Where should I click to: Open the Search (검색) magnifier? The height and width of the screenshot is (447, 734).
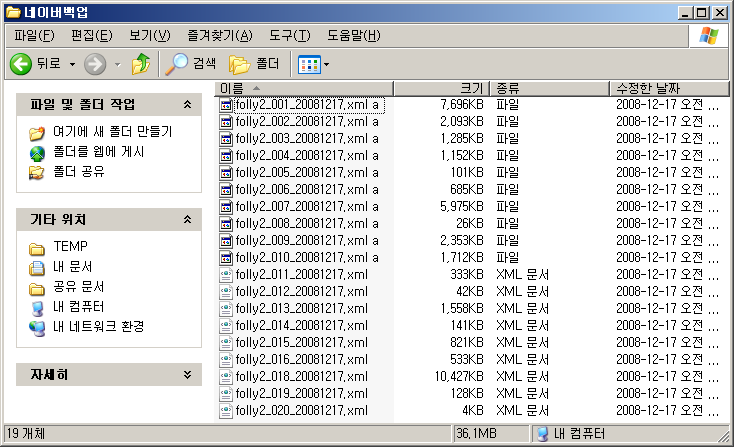pos(176,64)
